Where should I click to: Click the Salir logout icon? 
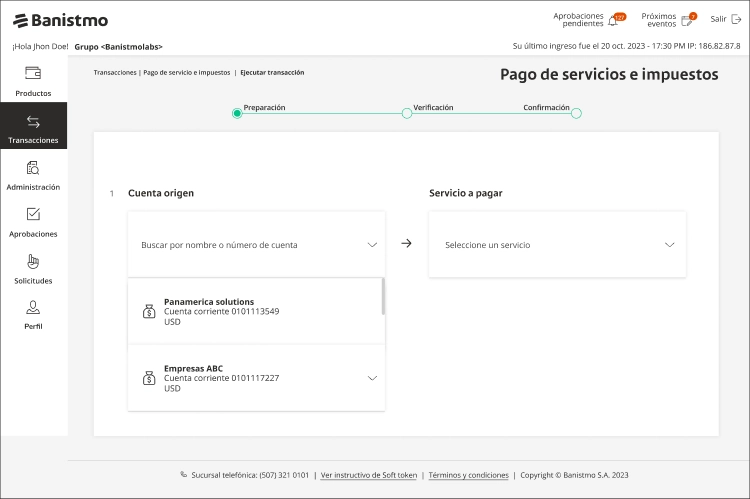(737, 19)
